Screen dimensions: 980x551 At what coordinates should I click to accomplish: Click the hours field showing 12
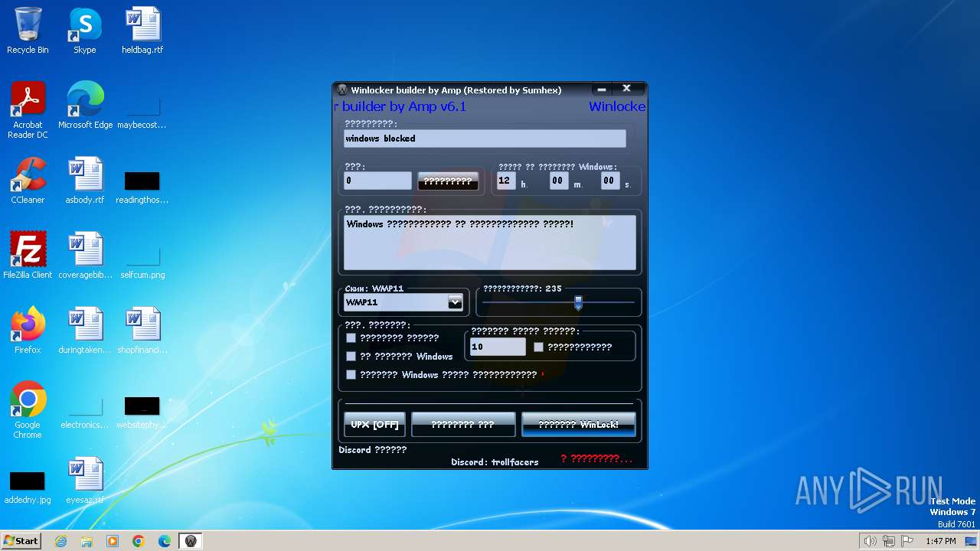pyautogui.click(x=506, y=181)
